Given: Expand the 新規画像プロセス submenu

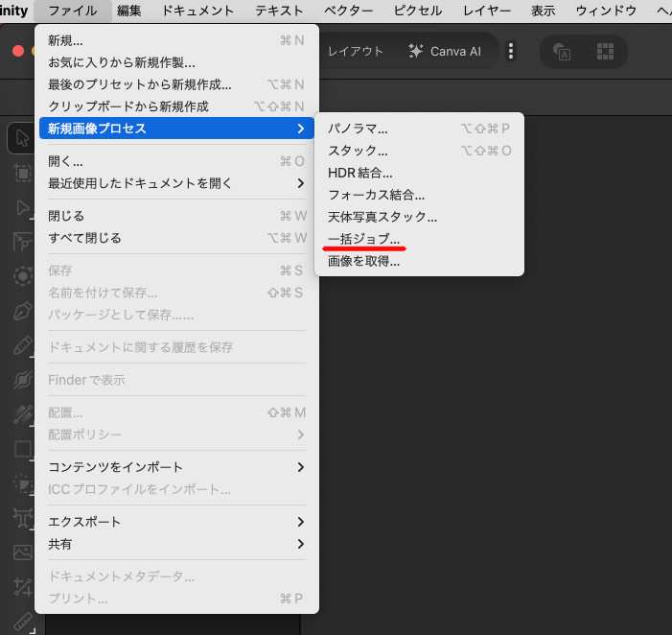Looking at the screenshot, I should 176,129.
